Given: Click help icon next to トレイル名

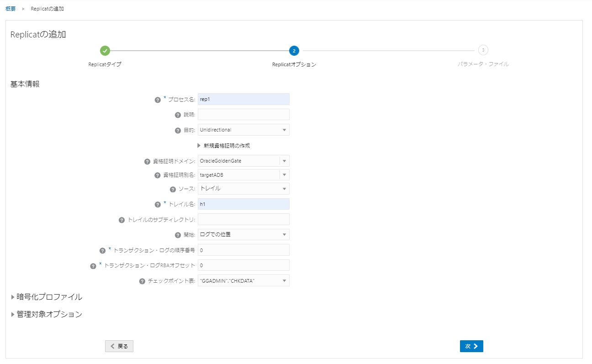Looking at the screenshot, I should [x=158, y=205].
